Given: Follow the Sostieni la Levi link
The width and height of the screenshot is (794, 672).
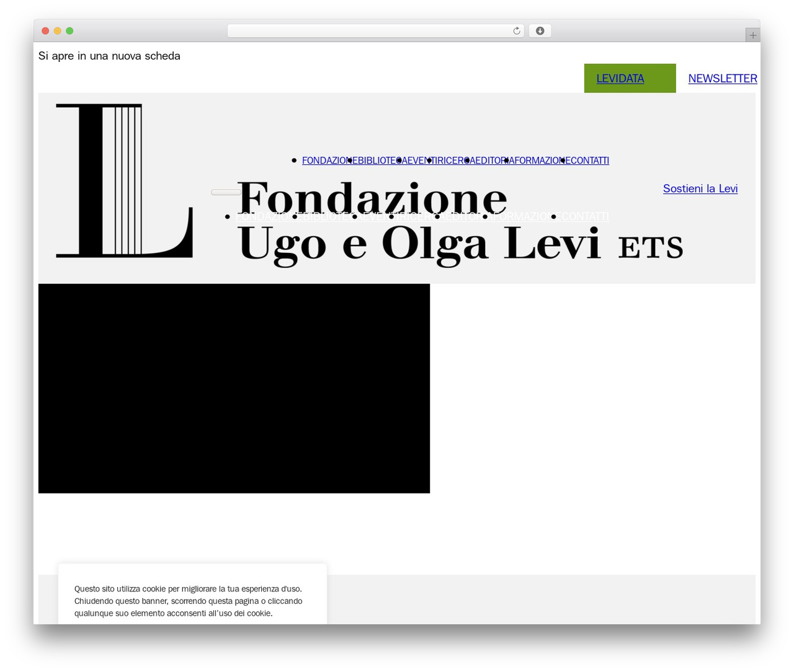Looking at the screenshot, I should click(700, 188).
